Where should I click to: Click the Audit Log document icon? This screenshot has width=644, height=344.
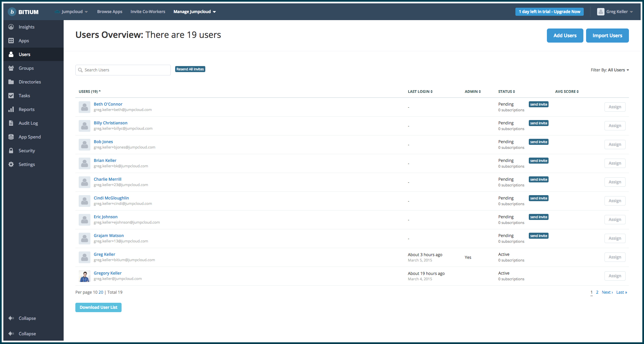coord(11,123)
